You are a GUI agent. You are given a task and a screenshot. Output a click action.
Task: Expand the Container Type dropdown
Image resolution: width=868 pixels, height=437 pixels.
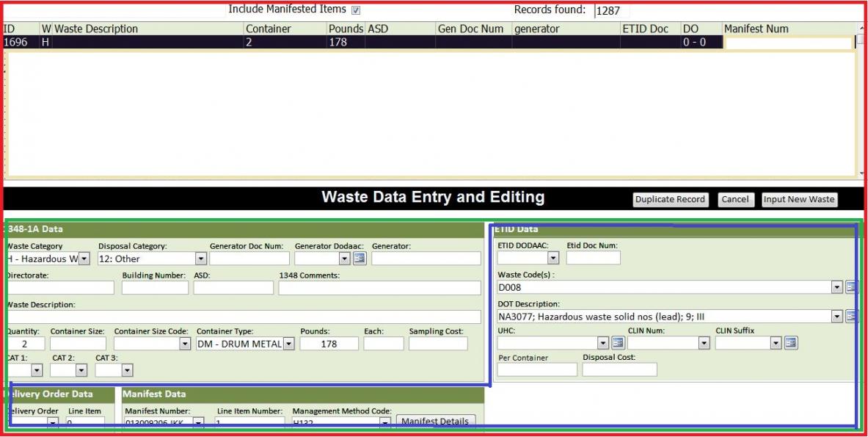pyautogui.click(x=288, y=344)
